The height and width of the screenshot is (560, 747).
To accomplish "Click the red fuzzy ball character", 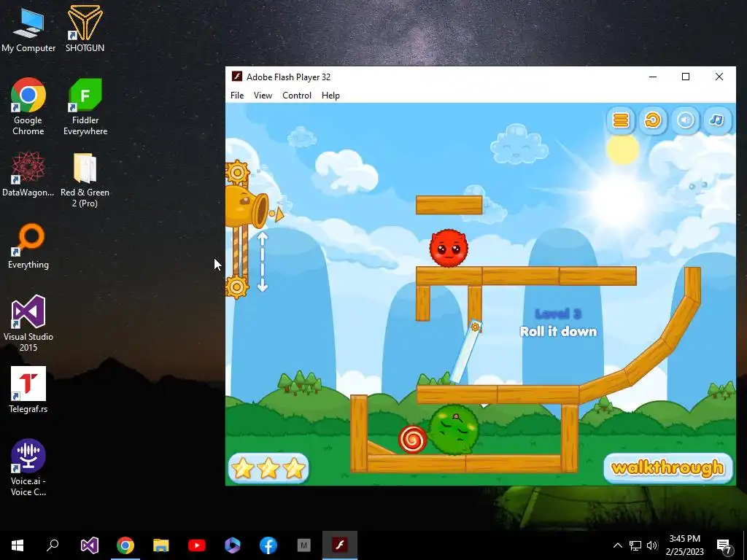I will [449, 248].
